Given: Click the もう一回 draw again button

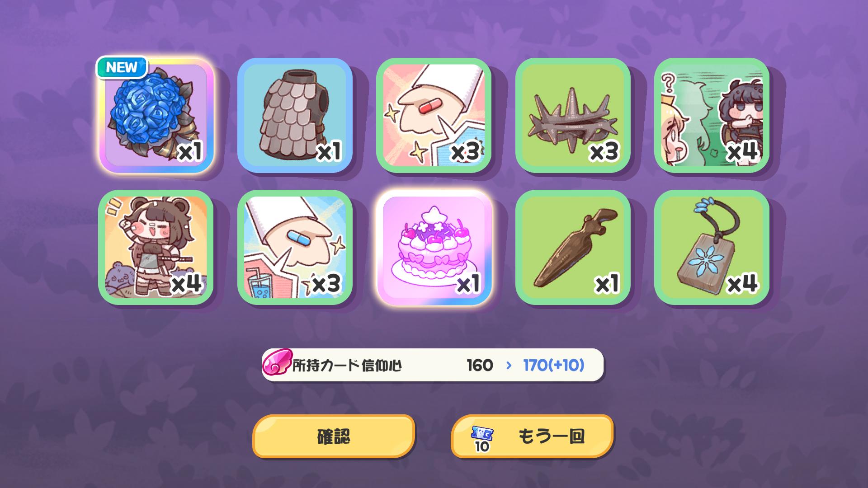Looking at the screenshot, I should 532,436.
